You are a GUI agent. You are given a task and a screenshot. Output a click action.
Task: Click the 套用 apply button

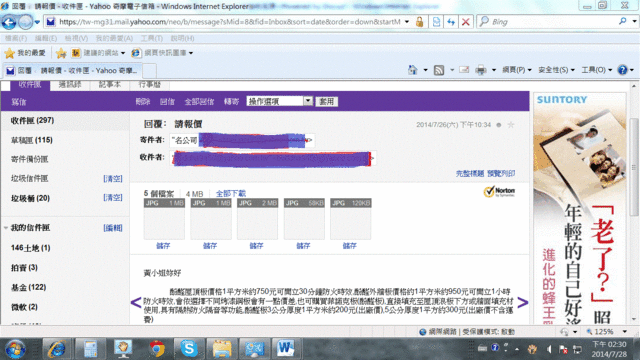coord(327,101)
